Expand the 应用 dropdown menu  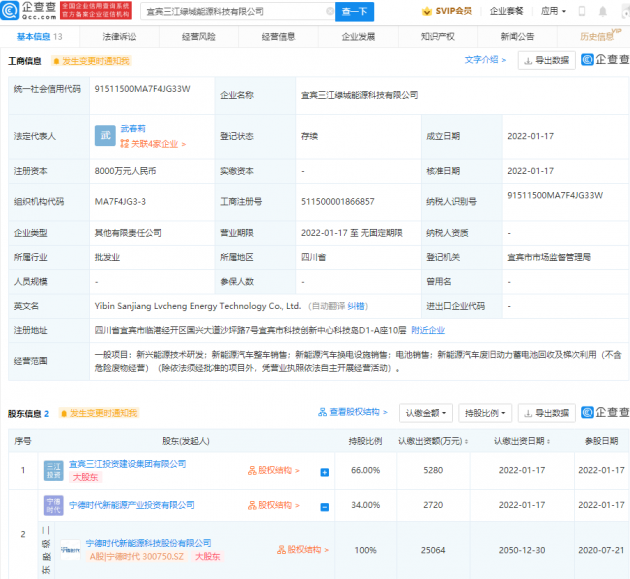(x=553, y=11)
